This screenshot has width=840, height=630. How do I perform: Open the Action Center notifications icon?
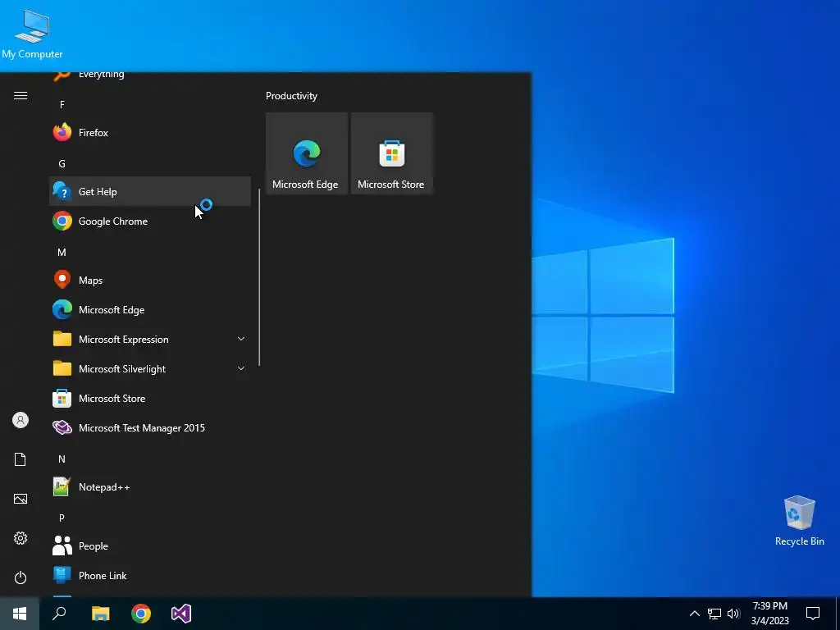(x=813, y=614)
